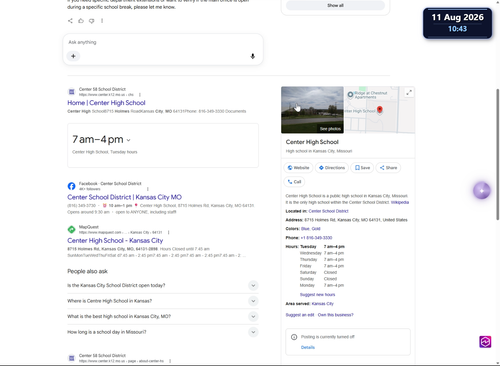Click Suggest new hours link
500x366 pixels.
(317, 295)
